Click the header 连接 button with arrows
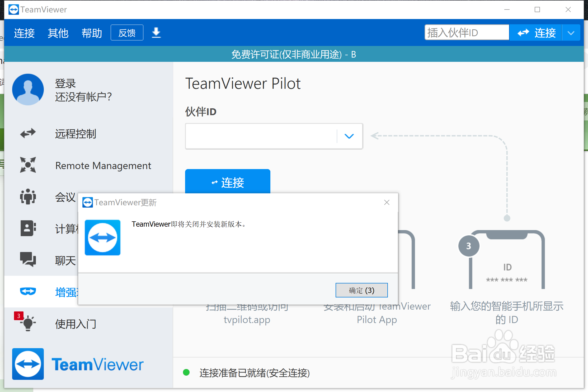Viewport: 588px width, 392px height. point(536,33)
